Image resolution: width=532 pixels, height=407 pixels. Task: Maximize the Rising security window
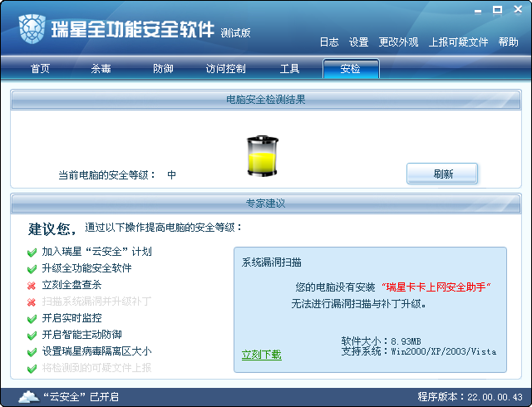(497, 10)
